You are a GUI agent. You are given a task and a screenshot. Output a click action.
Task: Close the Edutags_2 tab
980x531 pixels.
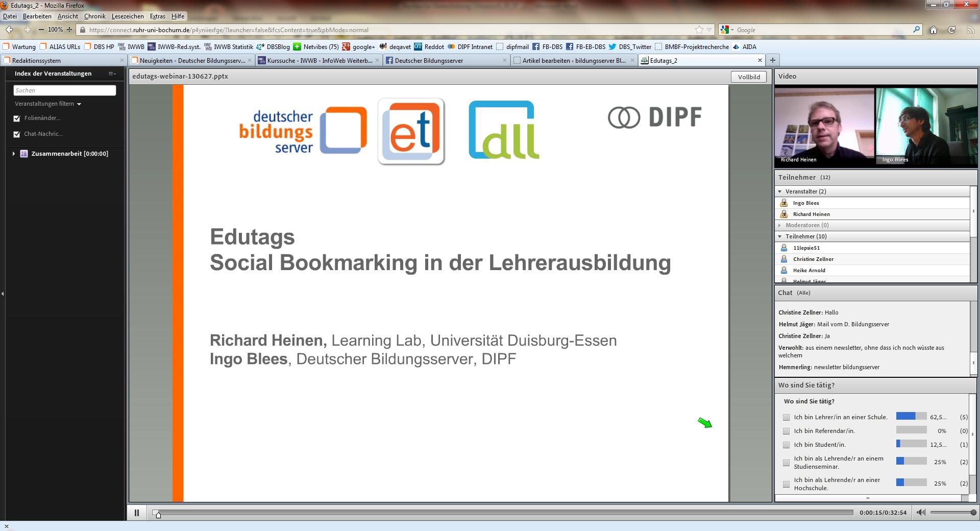point(759,60)
